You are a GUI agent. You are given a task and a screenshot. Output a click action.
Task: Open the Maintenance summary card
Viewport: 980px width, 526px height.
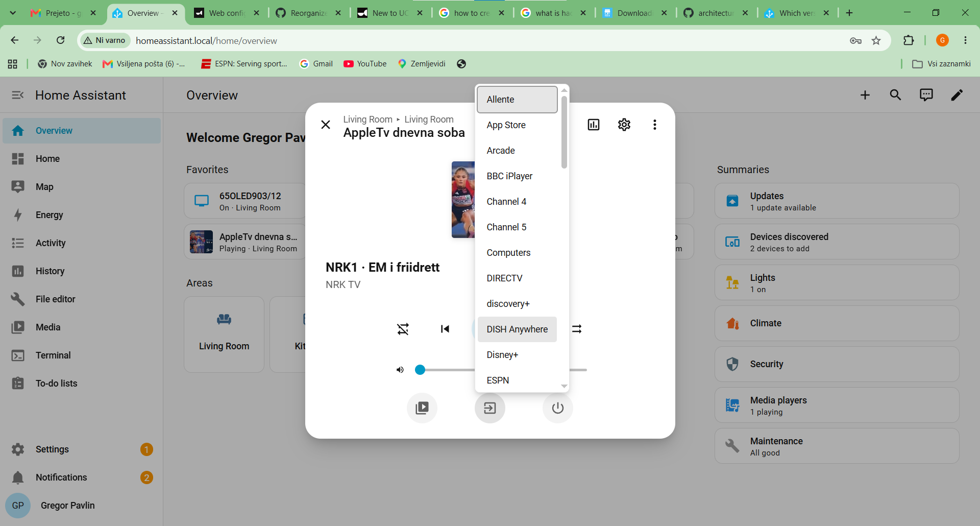click(x=837, y=446)
